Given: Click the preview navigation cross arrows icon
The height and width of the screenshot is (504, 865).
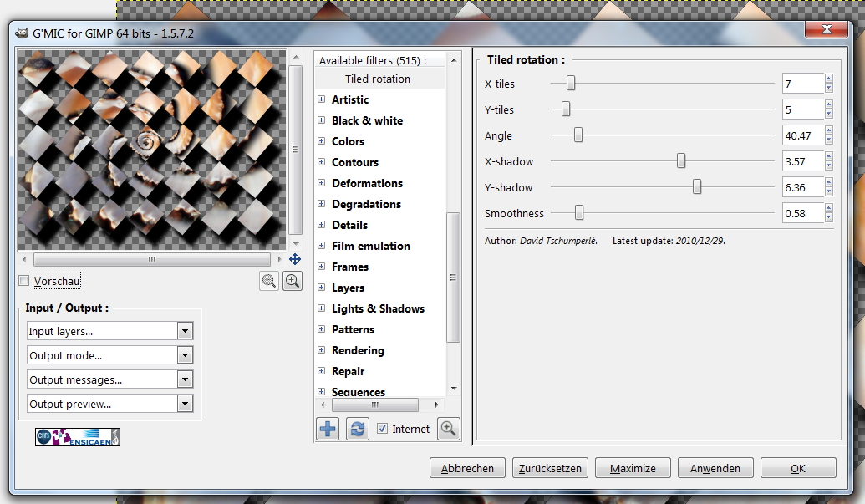Looking at the screenshot, I should point(294,259).
